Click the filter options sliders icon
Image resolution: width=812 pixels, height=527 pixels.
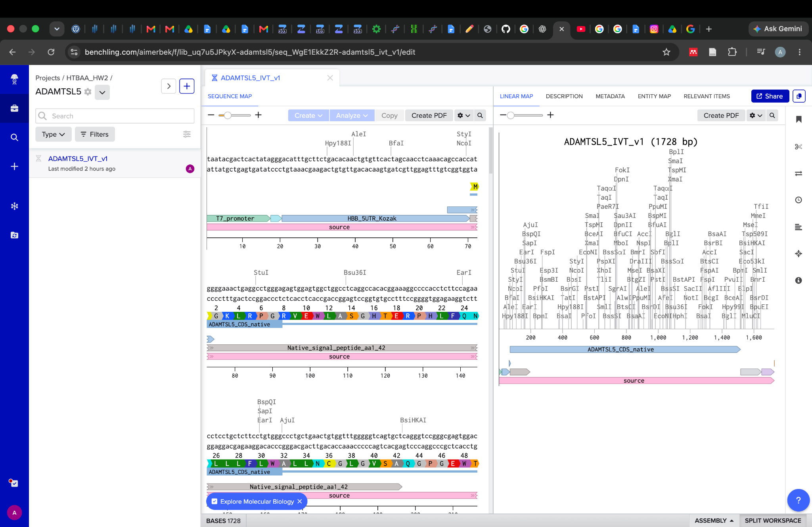pyautogui.click(x=187, y=134)
